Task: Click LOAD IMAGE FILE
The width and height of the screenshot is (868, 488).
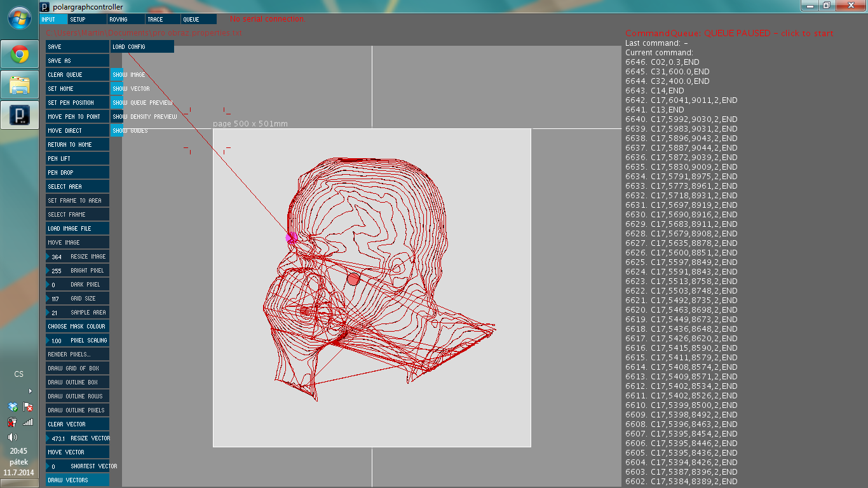Action: [78, 228]
